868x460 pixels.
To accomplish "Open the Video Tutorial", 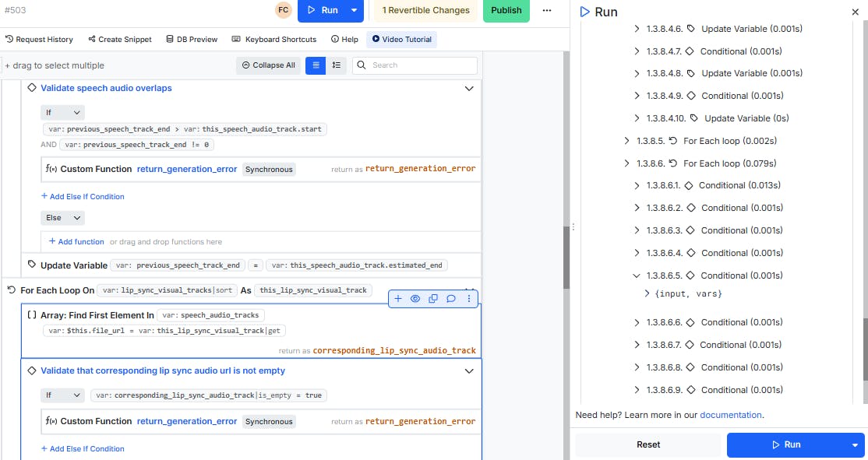I will [x=401, y=39].
